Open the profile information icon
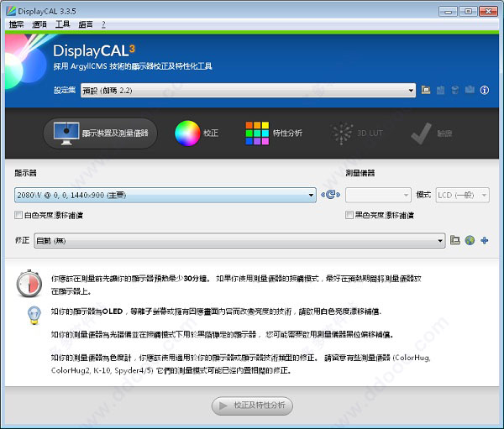Image resolution: width=504 pixels, height=429 pixels. [485, 90]
